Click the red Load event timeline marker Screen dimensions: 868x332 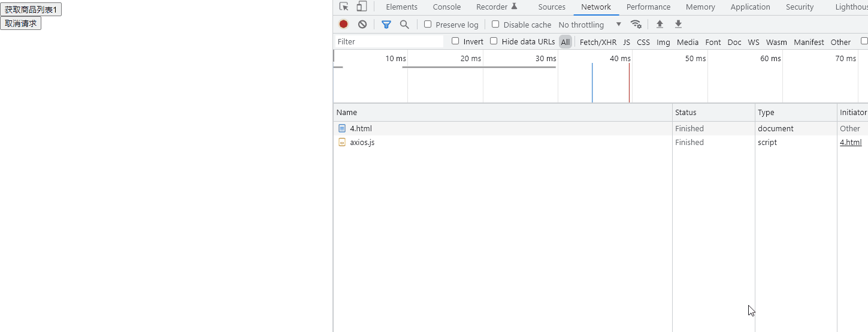[629, 83]
